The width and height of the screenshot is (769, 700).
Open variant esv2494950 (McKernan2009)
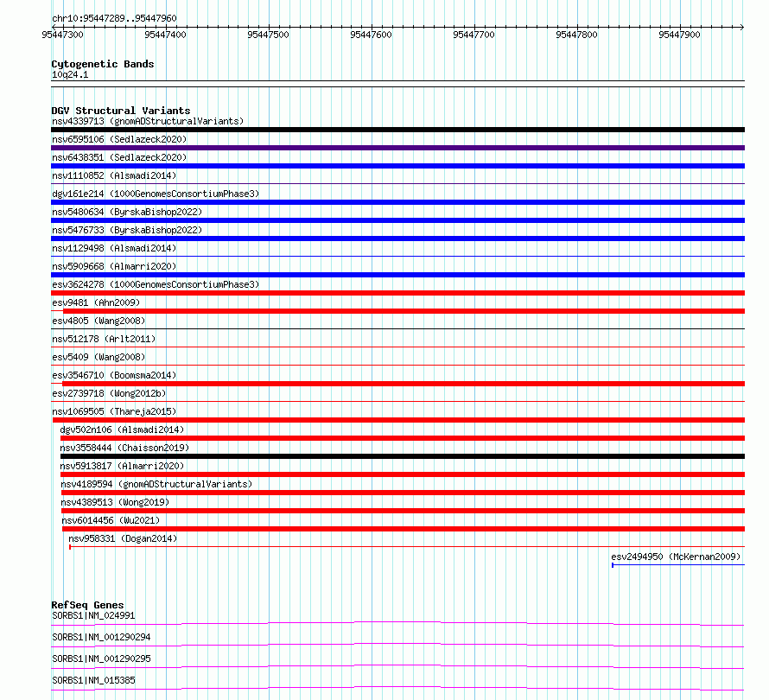coord(676,557)
